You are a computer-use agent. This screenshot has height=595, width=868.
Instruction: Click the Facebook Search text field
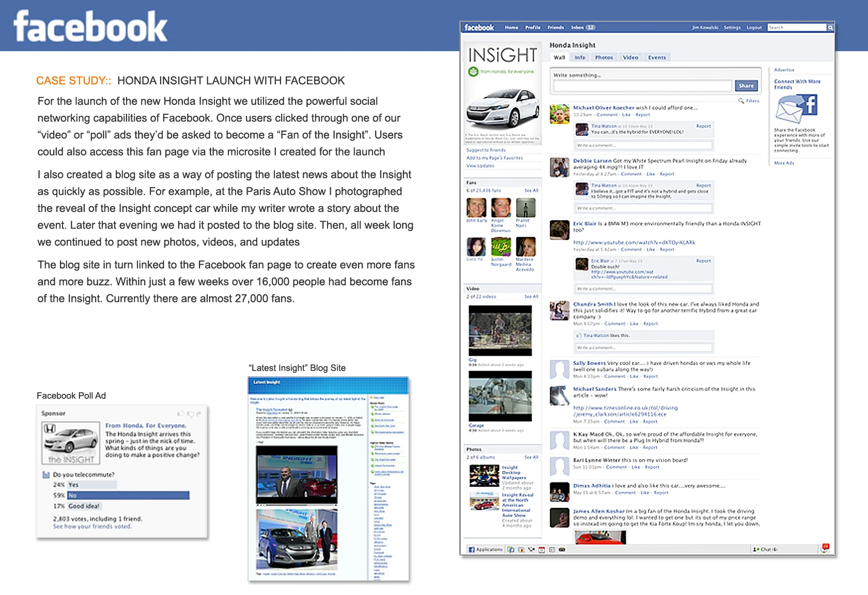click(797, 27)
